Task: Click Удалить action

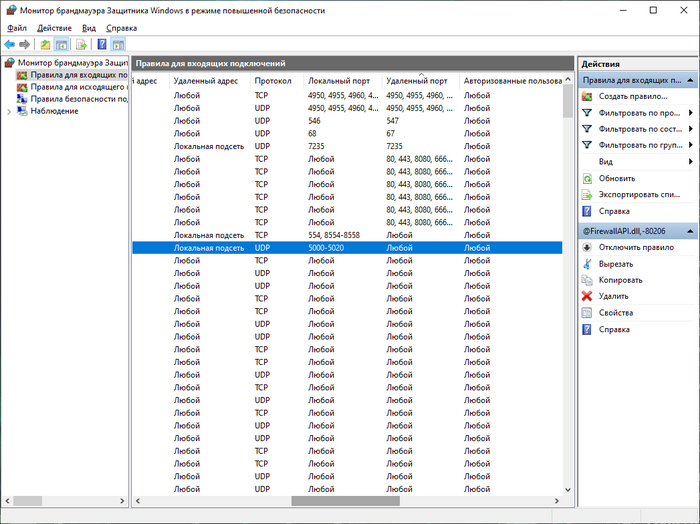Action: (x=613, y=296)
